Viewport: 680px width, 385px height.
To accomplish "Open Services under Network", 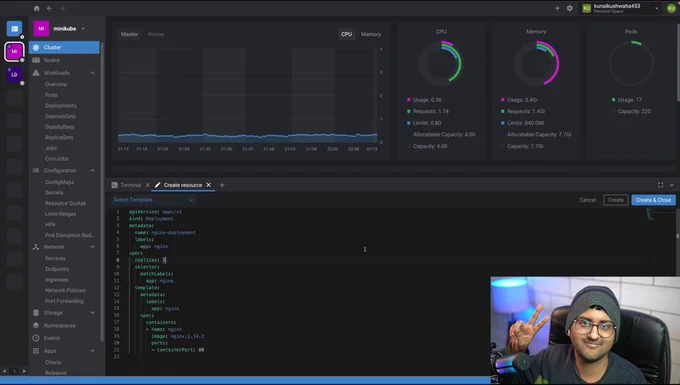I will (55, 258).
